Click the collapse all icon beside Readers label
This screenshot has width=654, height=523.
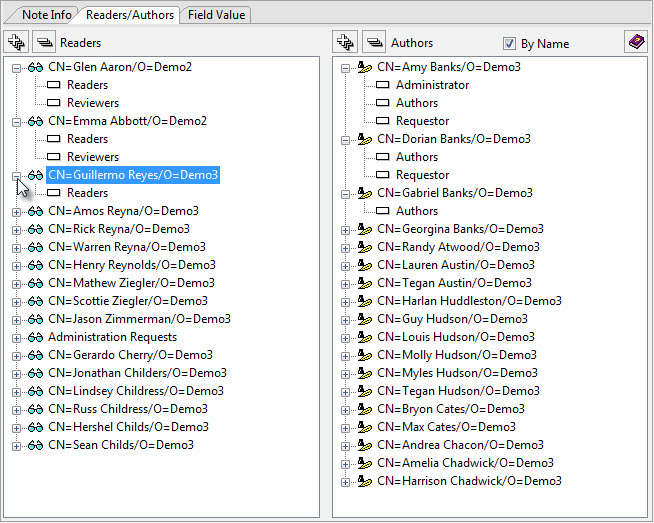pyautogui.click(x=44, y=42)
